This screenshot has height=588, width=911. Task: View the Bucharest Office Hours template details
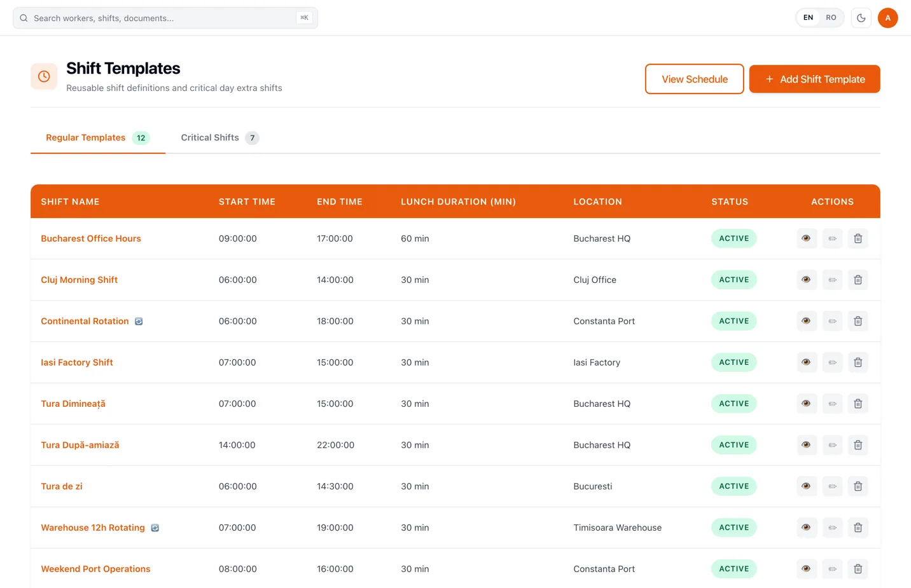point(807,238)
